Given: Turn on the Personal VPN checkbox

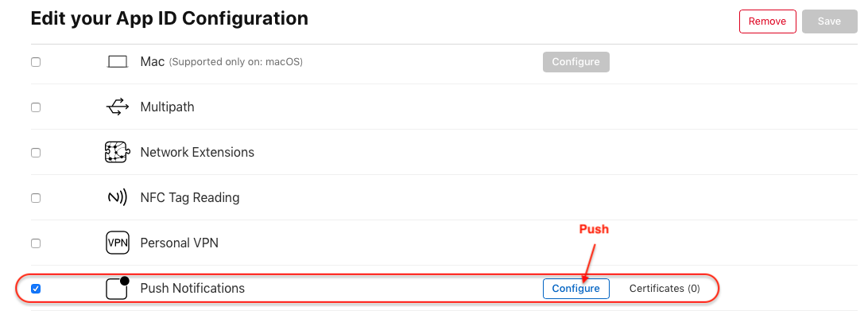Looking at the screenshot, I should [36, 243].
